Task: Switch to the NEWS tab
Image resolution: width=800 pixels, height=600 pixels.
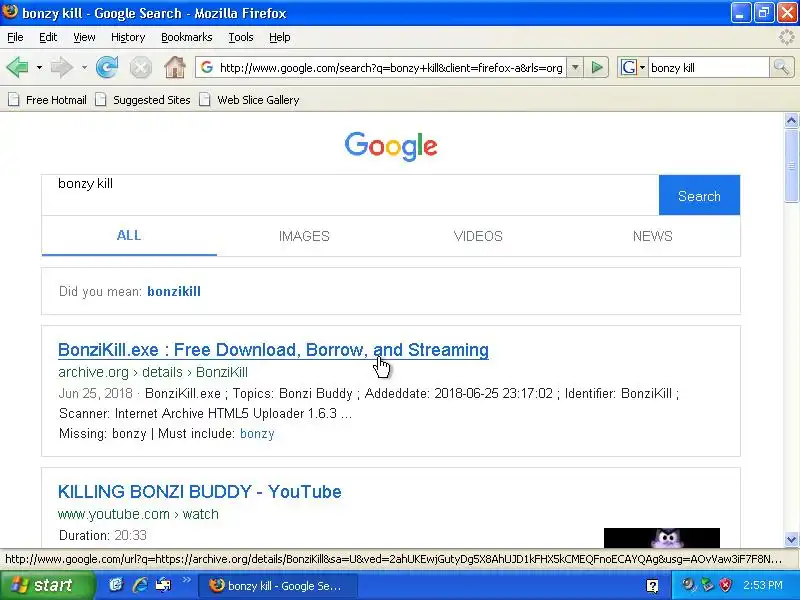Action: 653,236
